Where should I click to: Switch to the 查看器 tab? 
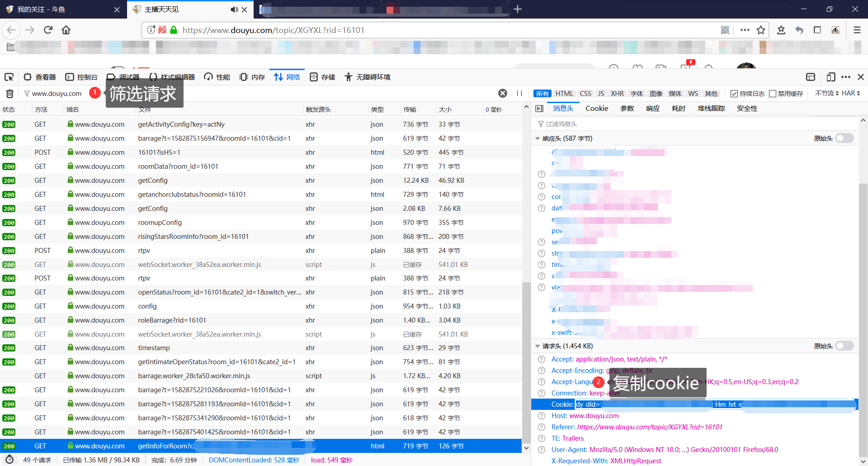(40, 77)
